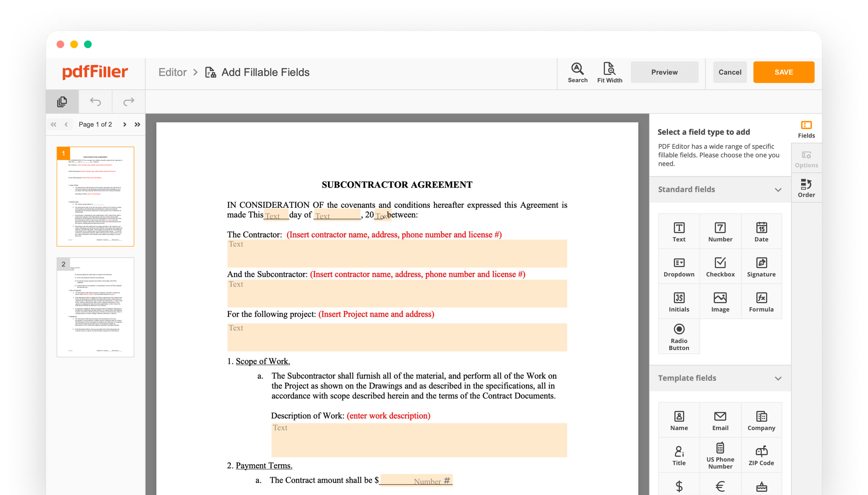Screen dimensions: 868x495
Task: Switch to the Order tab
Action: pos(806,188)
